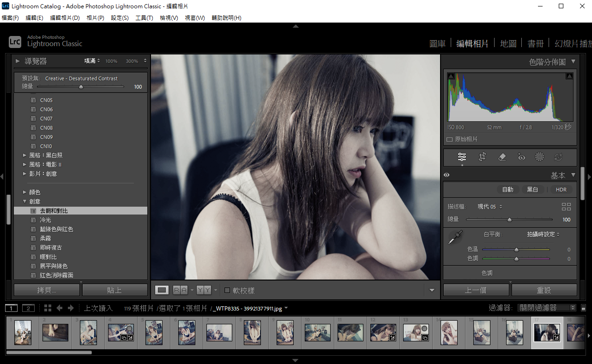Screen dimensions: 592x364
Task: Enable the 軟校樣 soft proofing checkbox
Action: coord(227,290)
